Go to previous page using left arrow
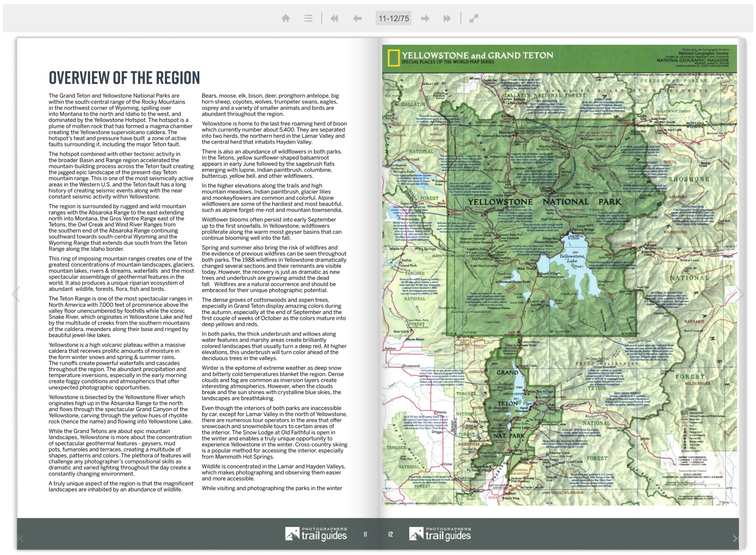The image size is (756, 555). [x=357, y=18]
